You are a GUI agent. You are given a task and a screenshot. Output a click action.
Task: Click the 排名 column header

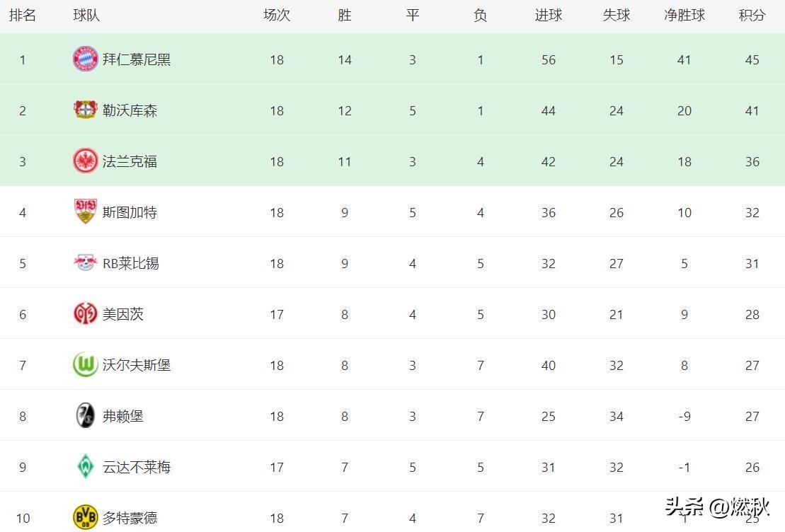(x=23, y=15)
